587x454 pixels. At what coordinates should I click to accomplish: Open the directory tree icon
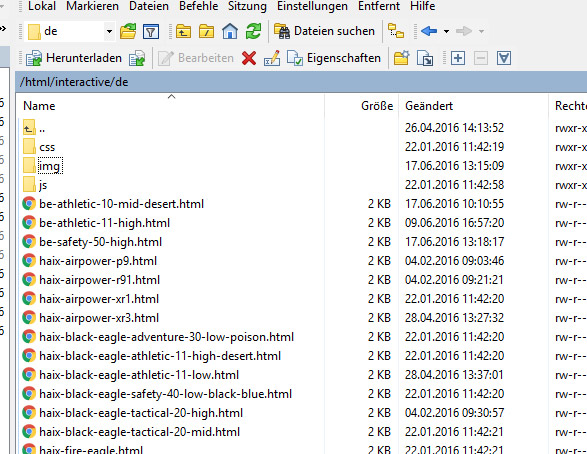click(x=396, y=31)
